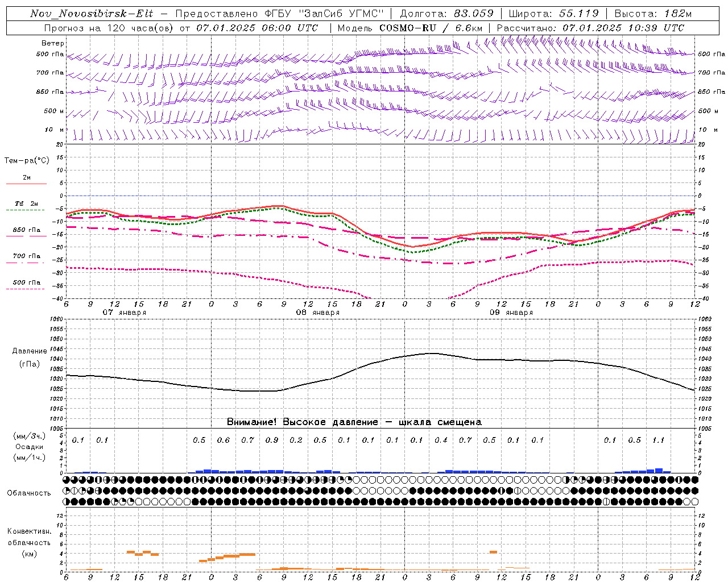The image size is (728, 582).
Task: Click the Высота: 182м label
Action: [653, 14]
